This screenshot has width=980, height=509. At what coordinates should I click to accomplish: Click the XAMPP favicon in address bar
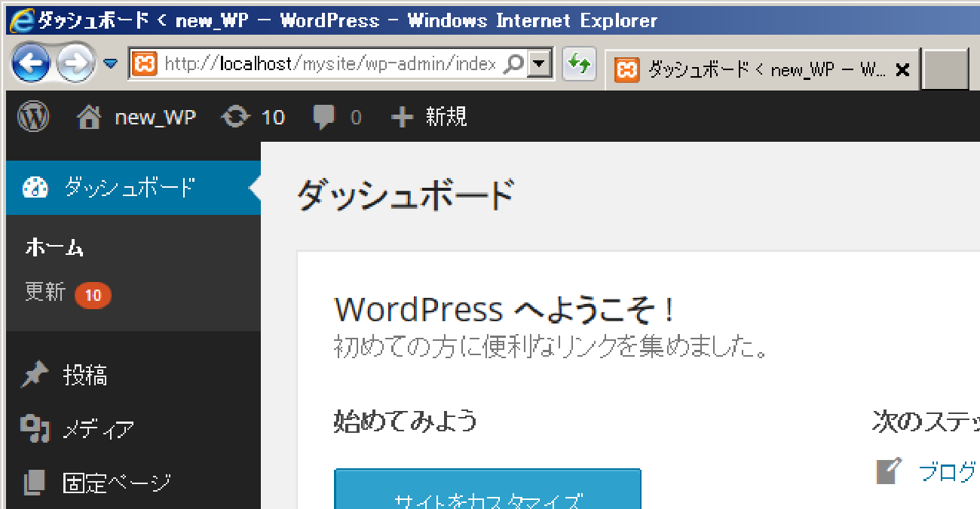(145, 64)
